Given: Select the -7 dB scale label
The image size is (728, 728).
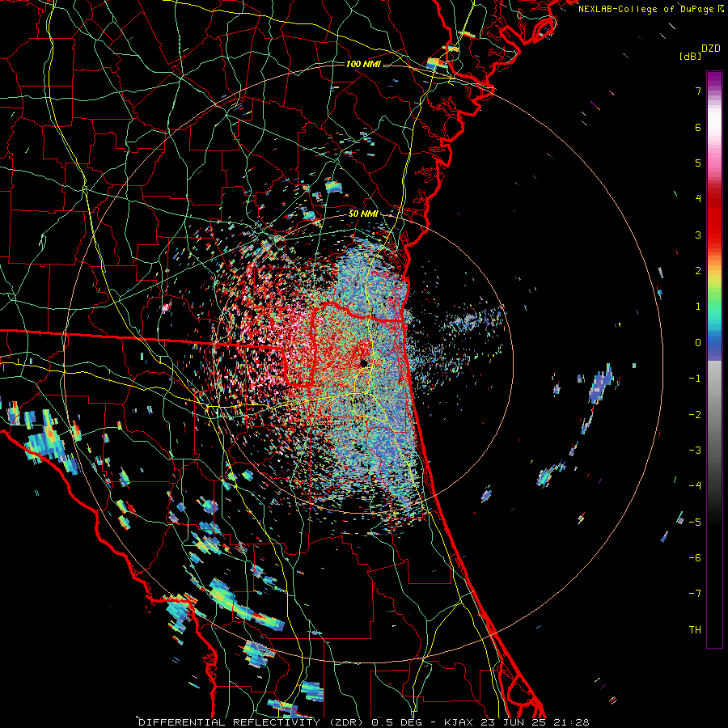Looking at the screenshot, I should tap(695, 594).
